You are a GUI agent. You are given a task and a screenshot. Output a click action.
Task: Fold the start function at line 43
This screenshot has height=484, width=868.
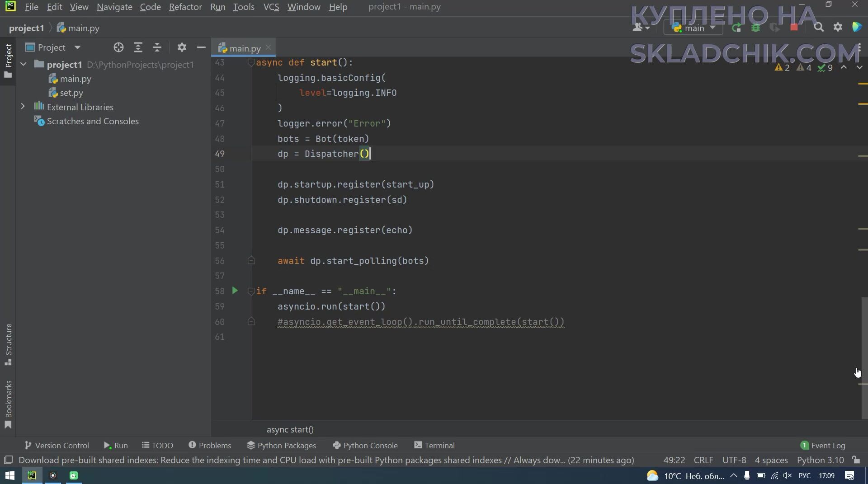pyautogui.click(x=251, y=63)
